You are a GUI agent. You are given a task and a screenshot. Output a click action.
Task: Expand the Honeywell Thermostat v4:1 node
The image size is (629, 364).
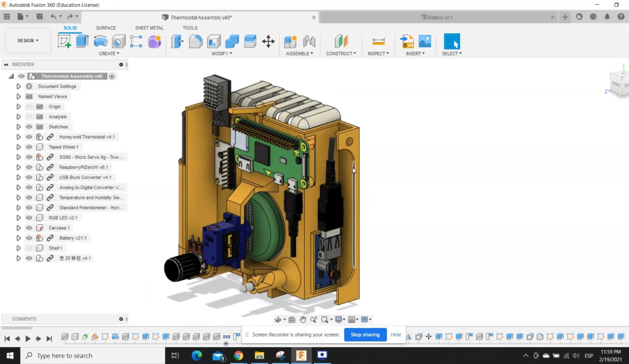coord(19,137)
